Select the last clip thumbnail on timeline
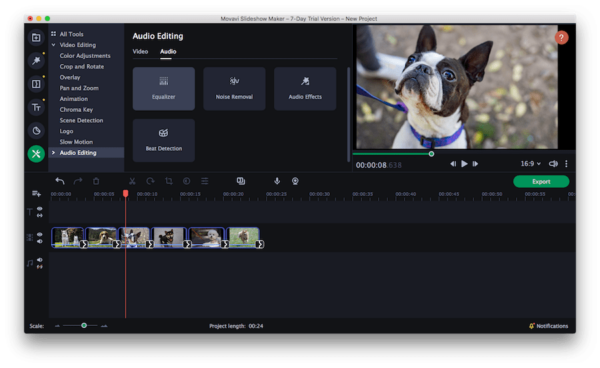Viewport: 600px width, 368px height. pyautogui.click(x=243, y=237)
